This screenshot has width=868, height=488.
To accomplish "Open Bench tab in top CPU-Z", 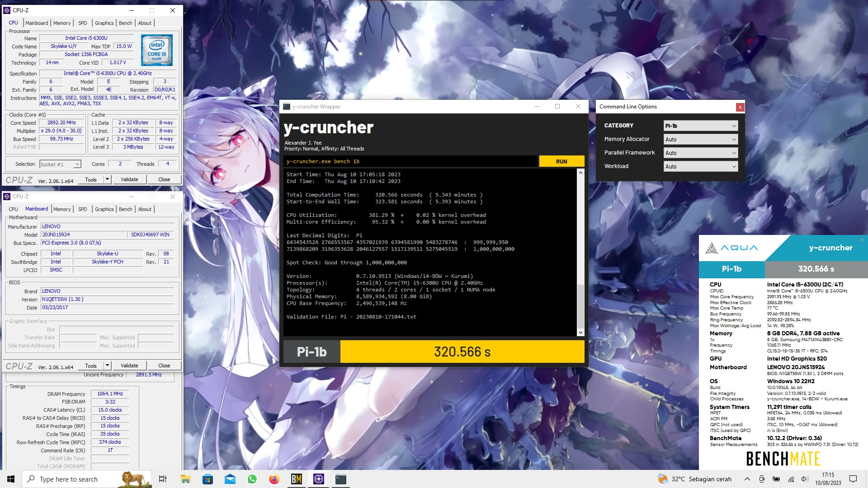I will click(126, 23).
